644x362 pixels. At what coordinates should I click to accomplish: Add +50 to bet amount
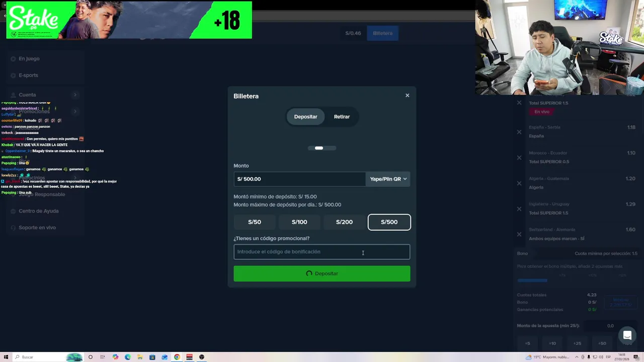(602, 343)
